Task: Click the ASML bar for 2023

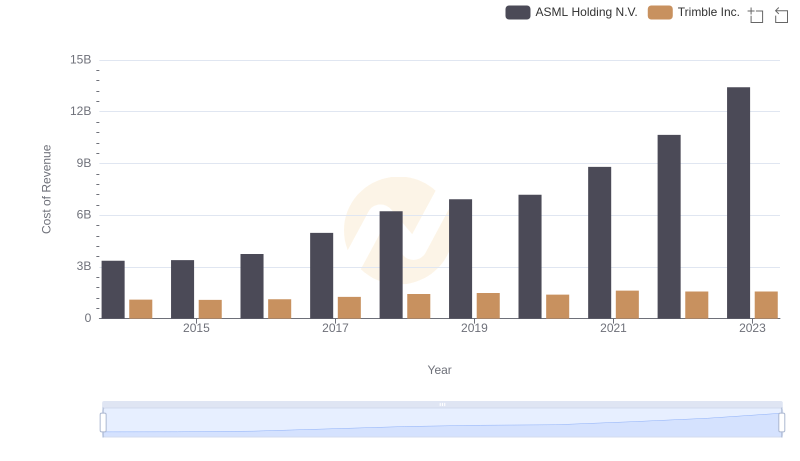Action: coord(738,203)
